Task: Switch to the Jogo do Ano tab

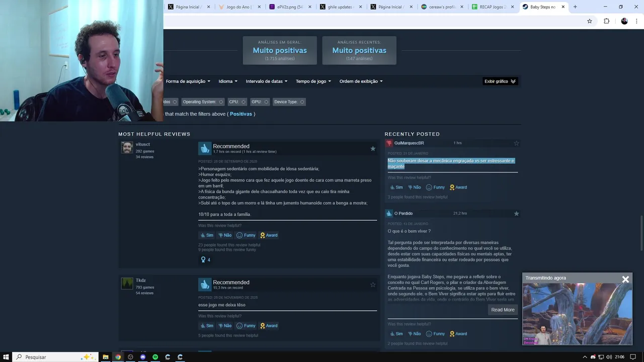Action: (x=239, y=7)
